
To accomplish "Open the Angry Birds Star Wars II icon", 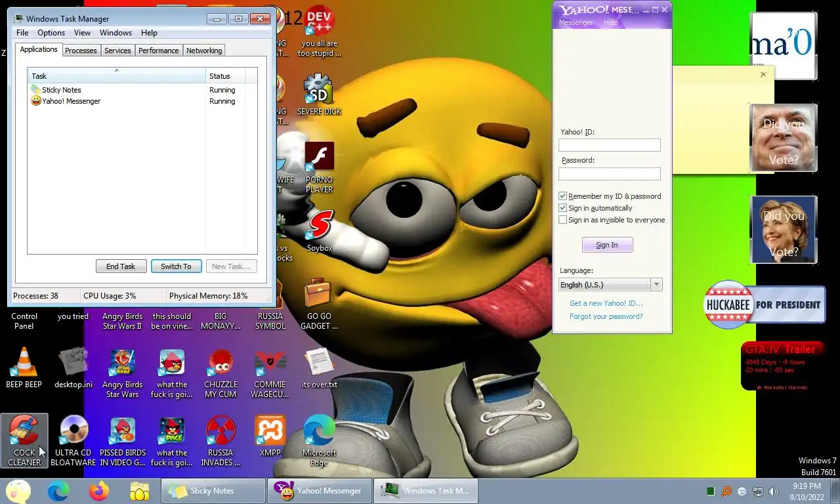I will tap(122, 320).
